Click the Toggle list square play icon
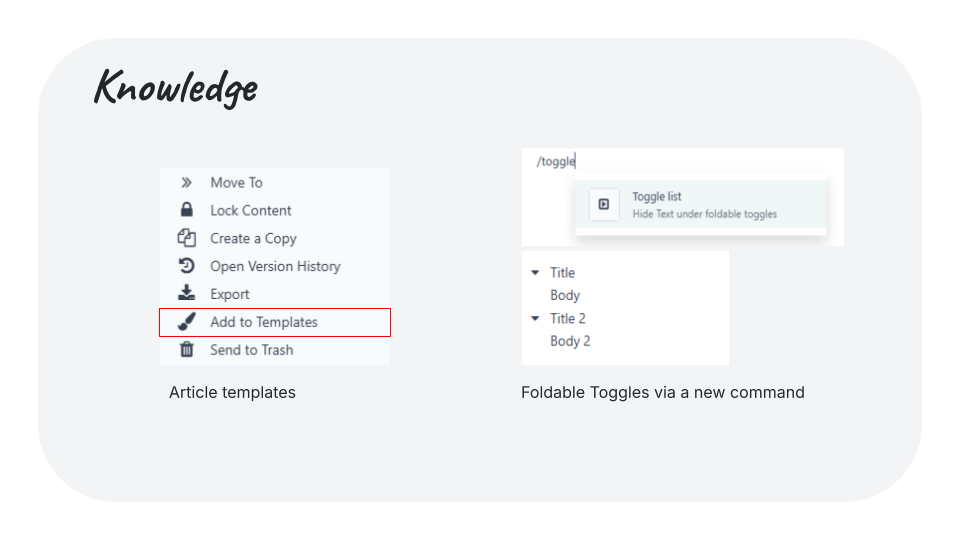The width and height of the screenshot is (960, 540). click(603, 204)
